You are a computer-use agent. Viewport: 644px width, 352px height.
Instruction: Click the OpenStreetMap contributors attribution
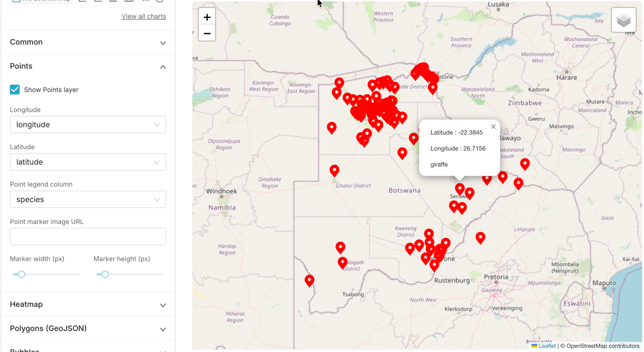(603, 346)
